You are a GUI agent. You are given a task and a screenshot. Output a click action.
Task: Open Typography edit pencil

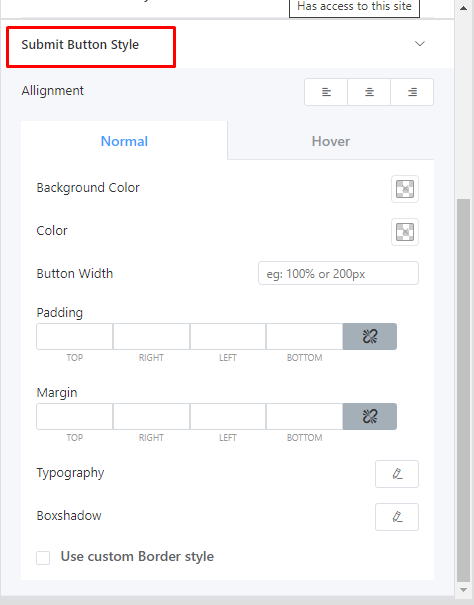397,474
